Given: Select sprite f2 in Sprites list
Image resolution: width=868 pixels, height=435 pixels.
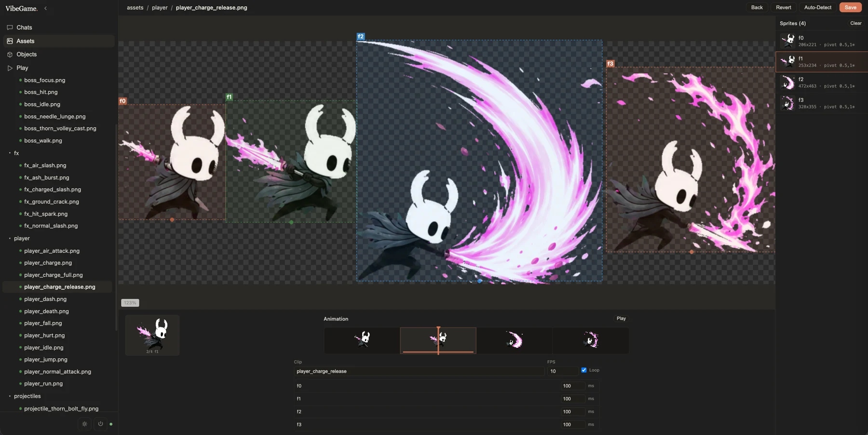Looking at the screenshot, I should (x=822, y=82).
